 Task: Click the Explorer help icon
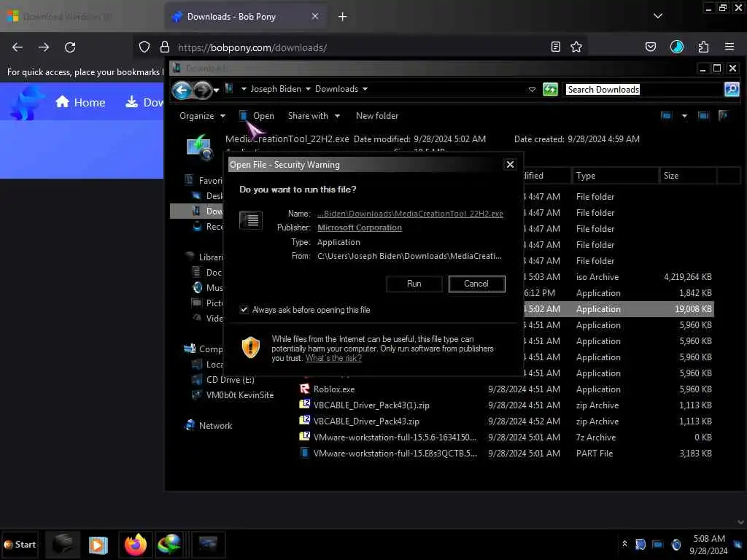pyautogui.click(x=723, y=116)
